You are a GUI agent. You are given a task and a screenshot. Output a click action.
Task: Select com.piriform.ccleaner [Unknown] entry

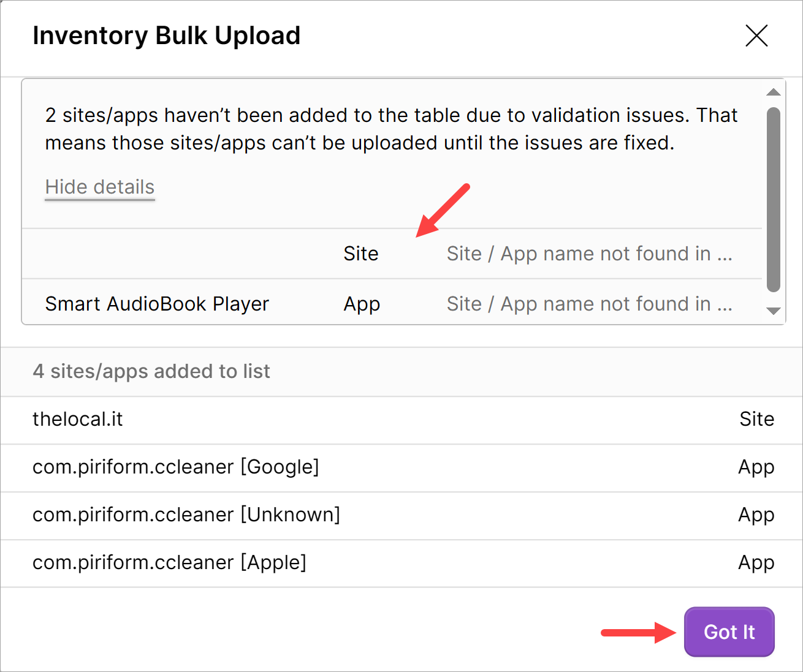tap(186, 515)
